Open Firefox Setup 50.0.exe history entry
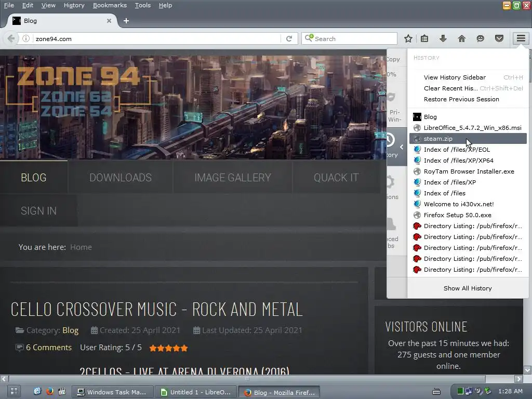The height and width of the screenshot is (399, 532). coord(468,215)
